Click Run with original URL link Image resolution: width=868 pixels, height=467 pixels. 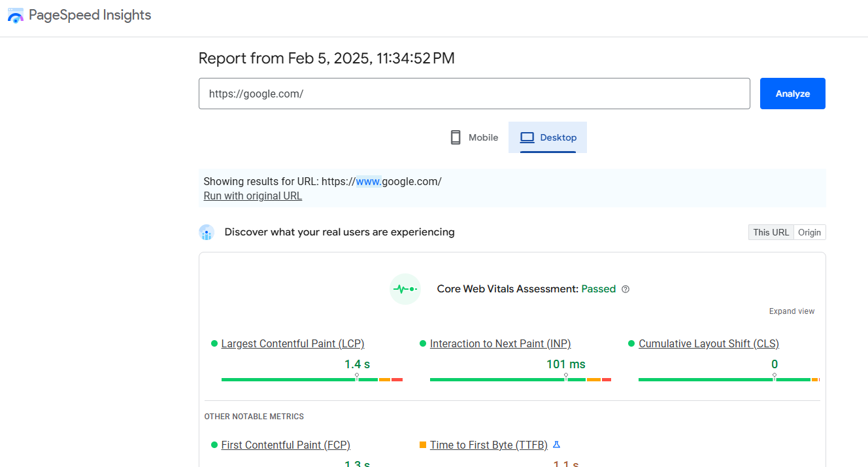tap(252, 196)
